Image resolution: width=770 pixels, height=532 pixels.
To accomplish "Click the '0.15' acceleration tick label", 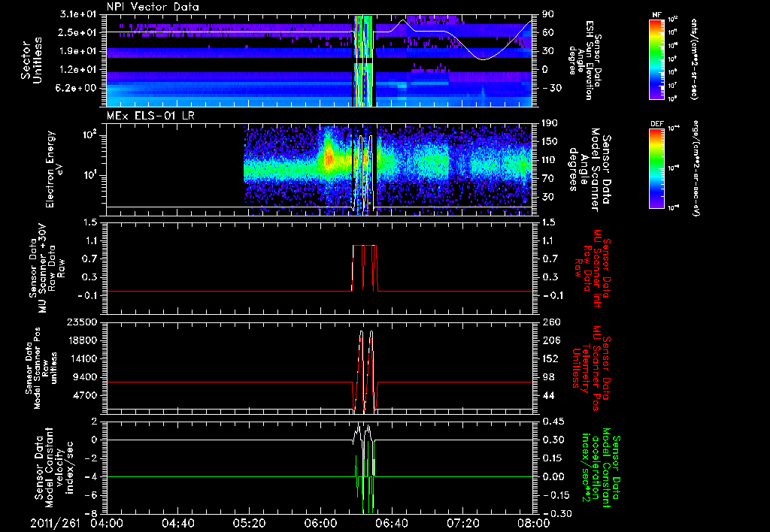I will pyautogui.click(x=551, y=458).
